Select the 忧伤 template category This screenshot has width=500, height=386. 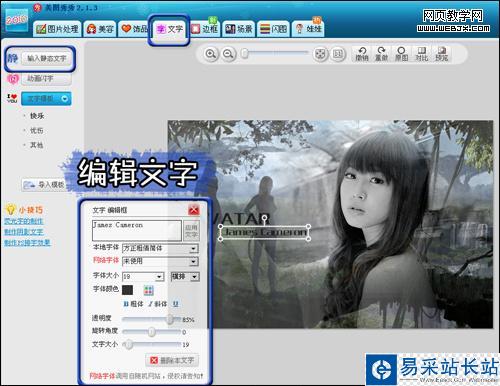pos(37,130)
